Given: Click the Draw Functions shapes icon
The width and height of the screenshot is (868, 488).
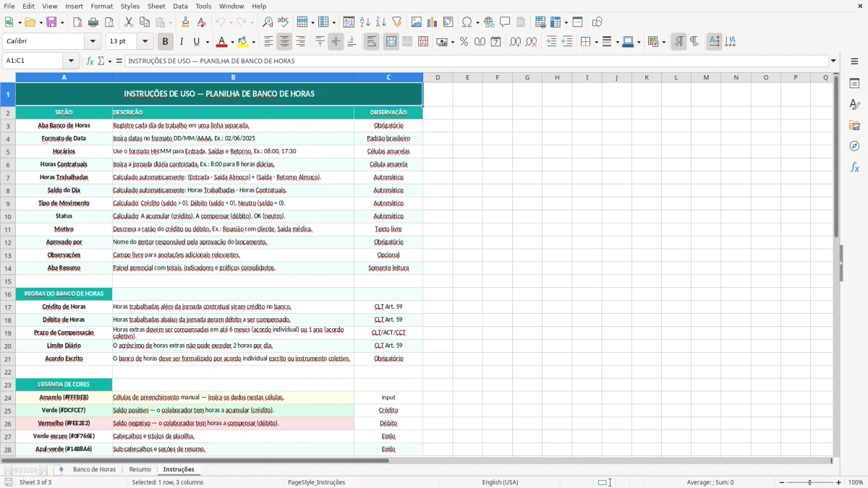Looking at the screenshot, I should (x=597, y=22).
